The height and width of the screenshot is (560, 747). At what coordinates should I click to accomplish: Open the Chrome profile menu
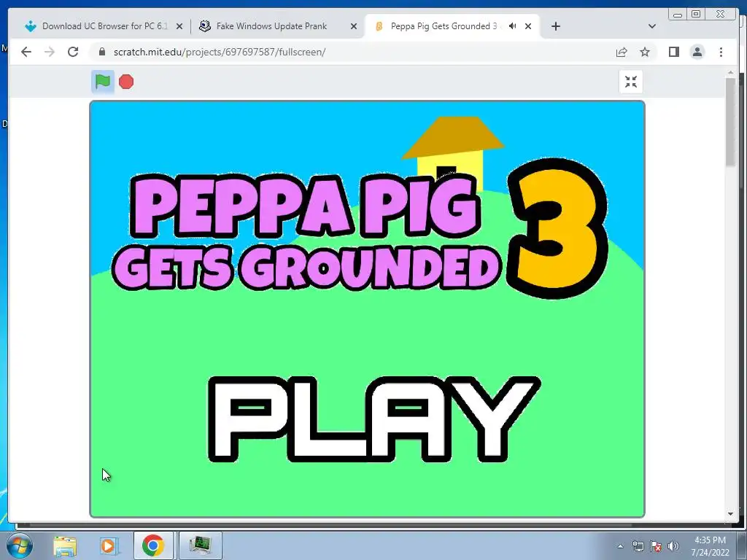(697, 52)
